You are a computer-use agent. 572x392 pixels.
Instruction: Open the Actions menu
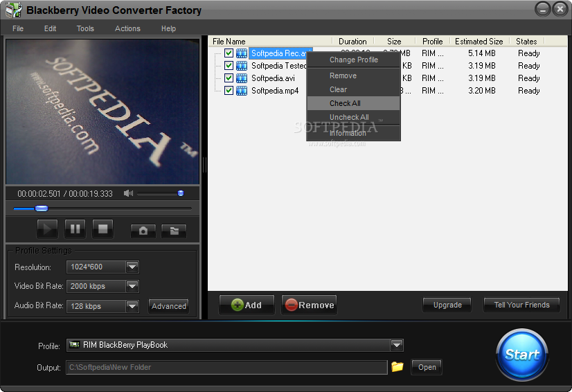127,28
